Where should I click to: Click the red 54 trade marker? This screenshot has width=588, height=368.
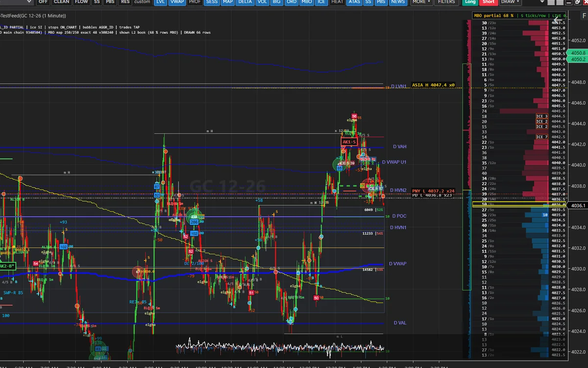tap(35, 263)
